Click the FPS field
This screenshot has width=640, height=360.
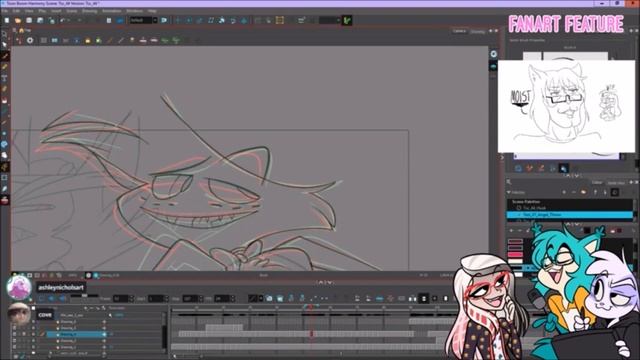[x=222, y=299]
